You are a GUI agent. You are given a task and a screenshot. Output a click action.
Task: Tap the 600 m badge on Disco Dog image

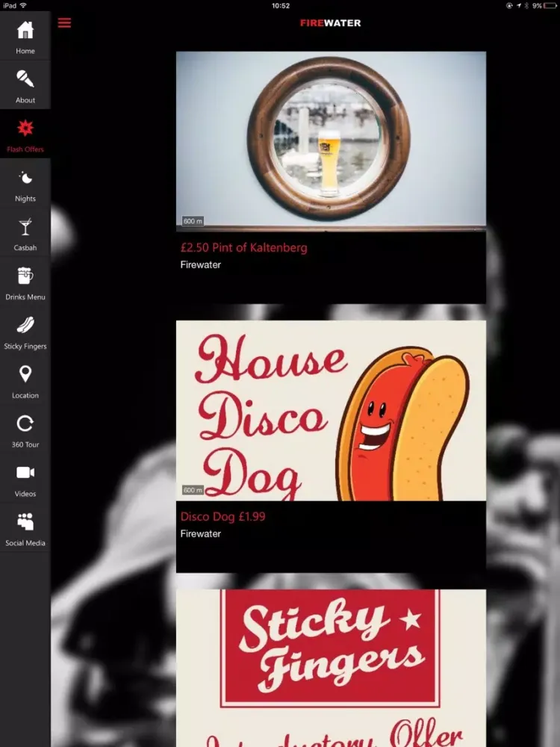[193, 490]
